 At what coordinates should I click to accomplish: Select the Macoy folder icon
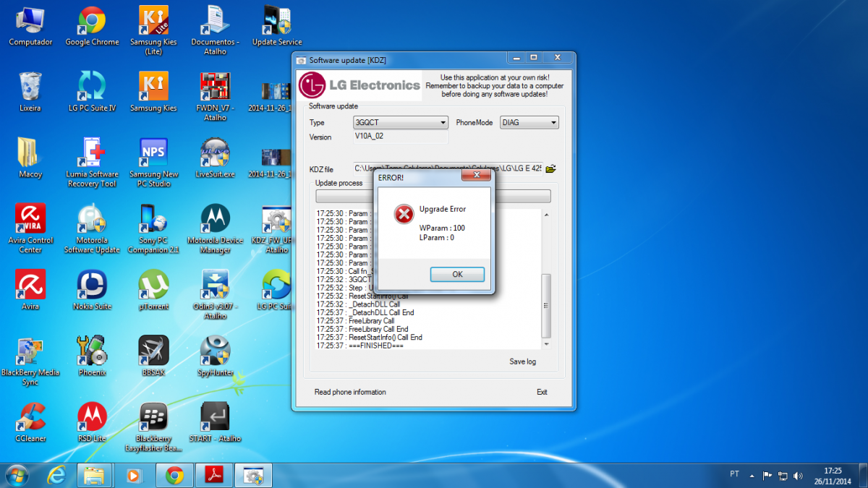click(x=30, y=158)
